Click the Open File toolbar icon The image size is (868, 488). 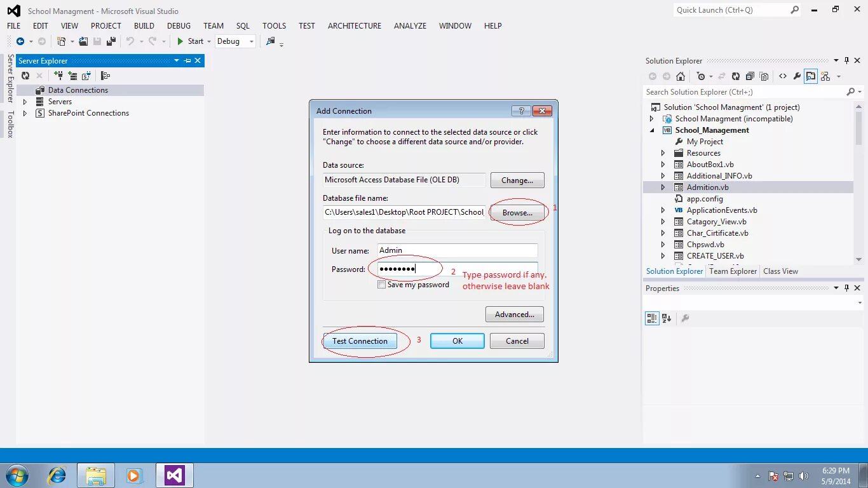pyautogui.click(x=83, y=41)
